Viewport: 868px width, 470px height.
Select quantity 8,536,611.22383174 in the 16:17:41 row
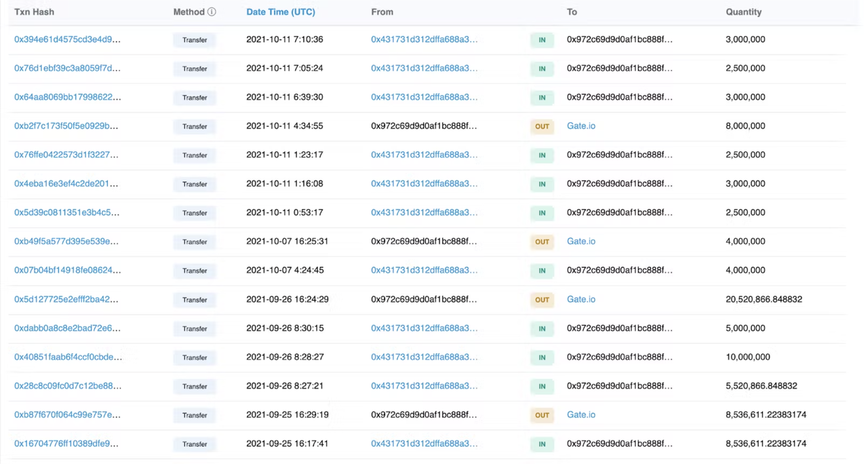tap(766, 444)
